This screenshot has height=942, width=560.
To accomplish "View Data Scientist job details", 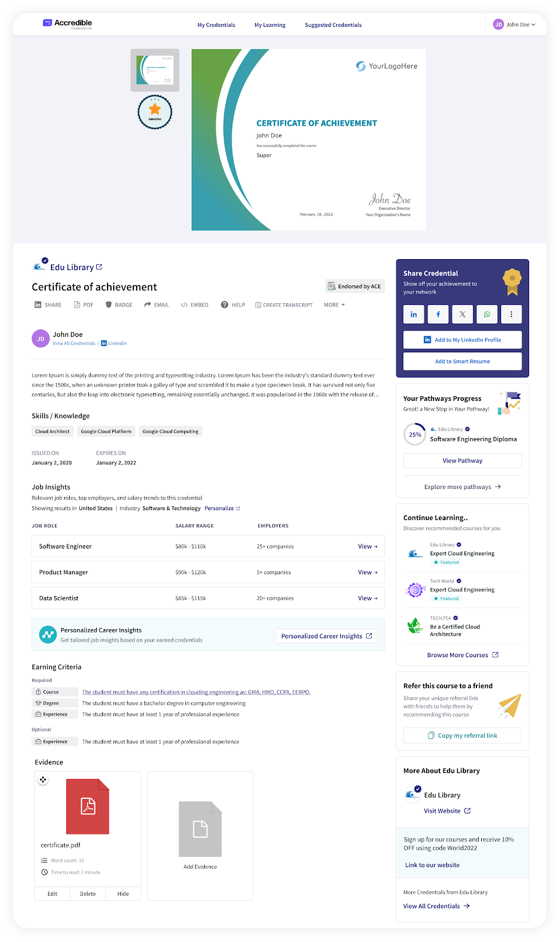I will (x=368, y=598).
